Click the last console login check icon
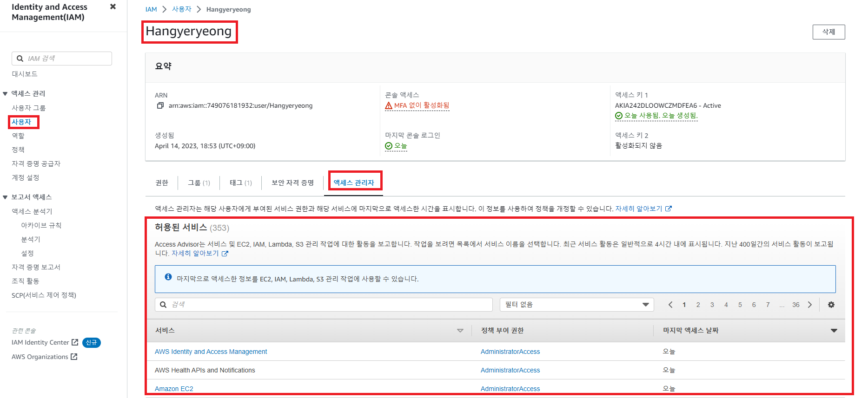 (x=389, y=146)
